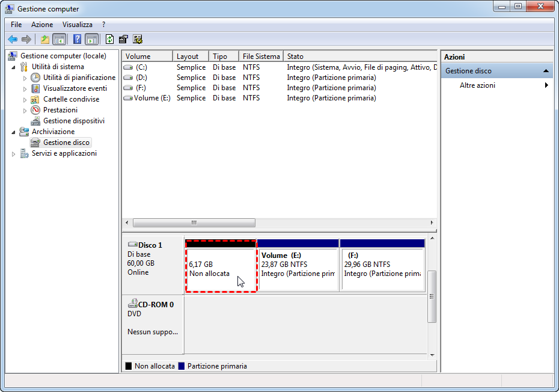
Task: Click the horizontal scrollbar thumb in volume list
Action: [x=194, y=222]
